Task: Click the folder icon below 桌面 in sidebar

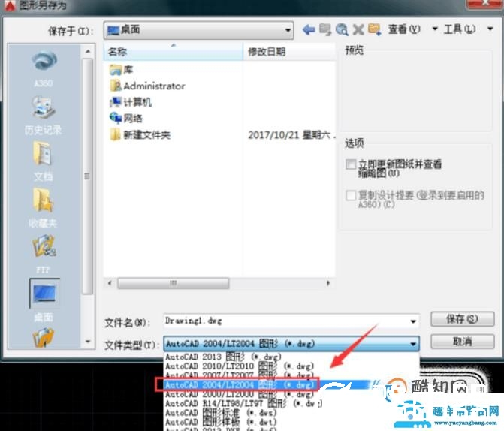Action: click(x=43, y=337)
